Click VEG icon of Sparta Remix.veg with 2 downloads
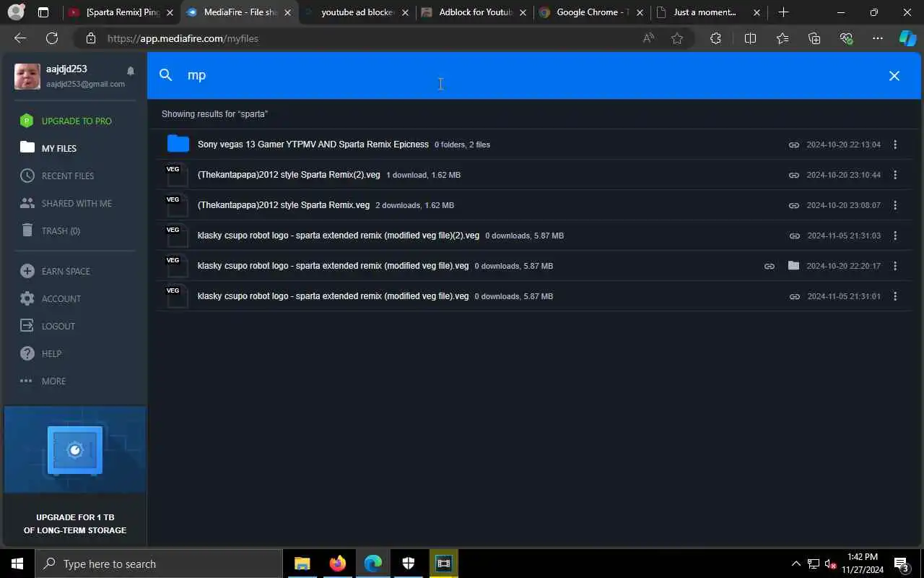 [177, 204]
